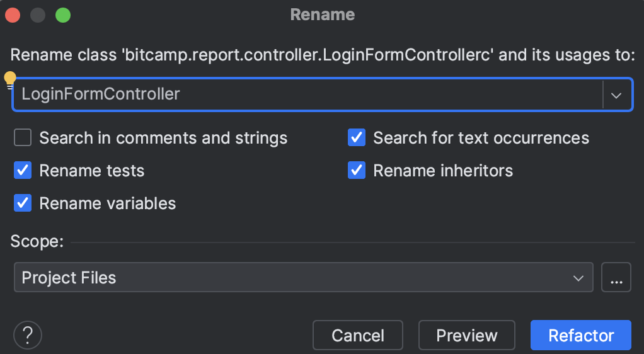Click the Rename title bar text
The height and width of the screenshot is (354, 644).
point(322,14)
